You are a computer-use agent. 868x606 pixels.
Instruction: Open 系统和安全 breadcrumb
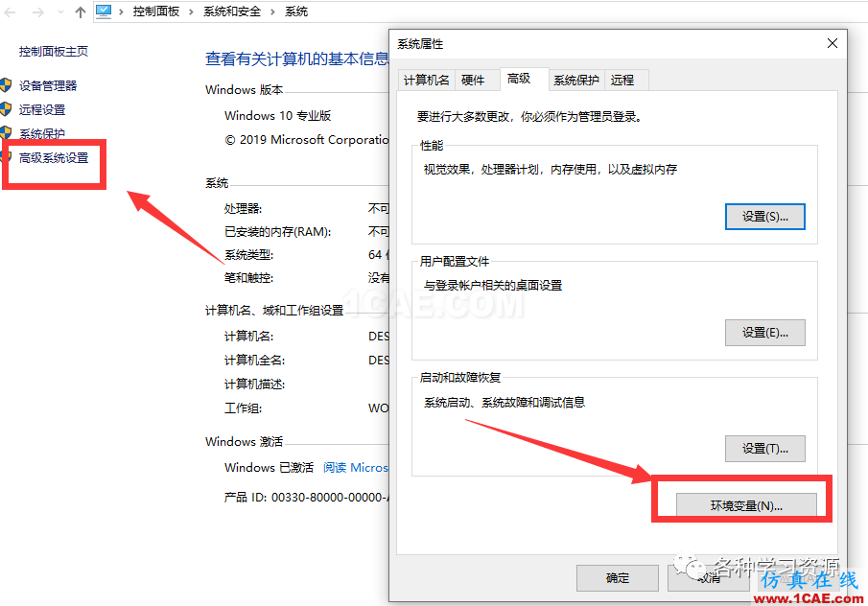232,12
